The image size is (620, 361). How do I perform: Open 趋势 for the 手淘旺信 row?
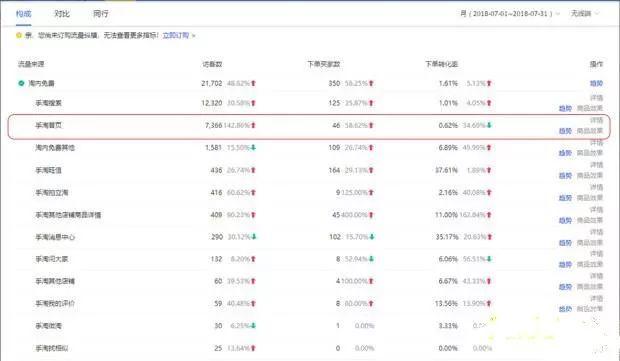click(565, 176)
